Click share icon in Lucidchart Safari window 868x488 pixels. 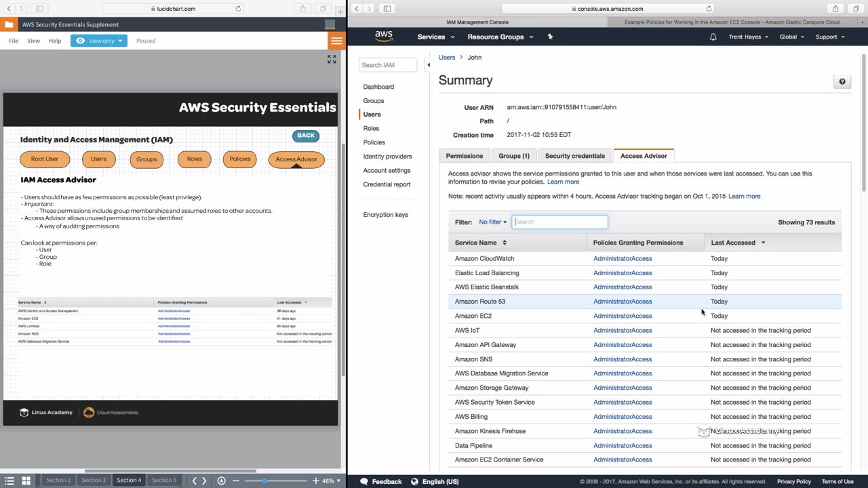[x=302, y=9]
